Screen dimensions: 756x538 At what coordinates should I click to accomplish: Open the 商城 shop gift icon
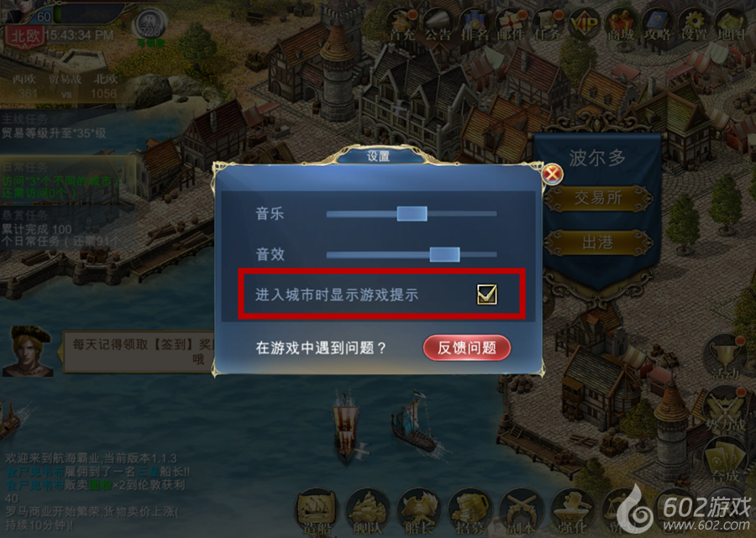pyautogui.click(x=621, y=24)
